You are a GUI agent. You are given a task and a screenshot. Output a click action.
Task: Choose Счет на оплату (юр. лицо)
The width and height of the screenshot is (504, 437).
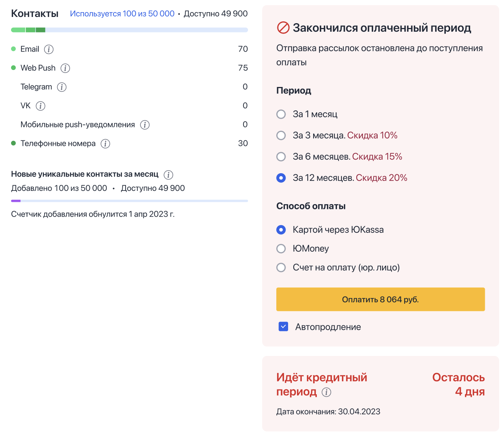(281, 268)
